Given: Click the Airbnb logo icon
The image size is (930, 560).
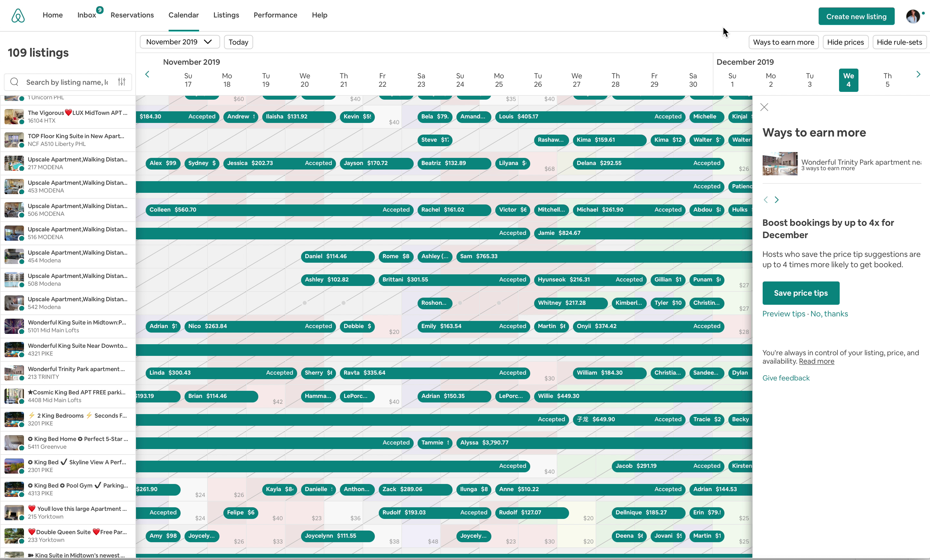Looking at the screenshot, I should (18, 16).
